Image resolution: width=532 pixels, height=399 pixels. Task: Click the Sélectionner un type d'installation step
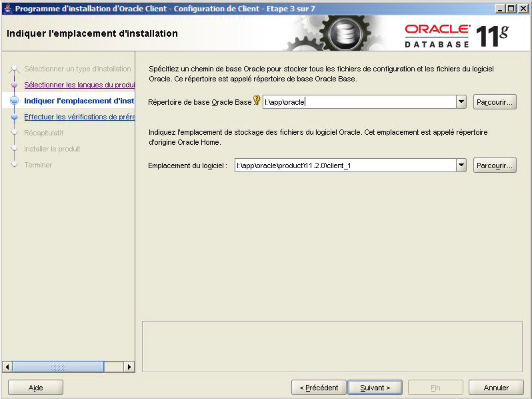tap(77, 69)
